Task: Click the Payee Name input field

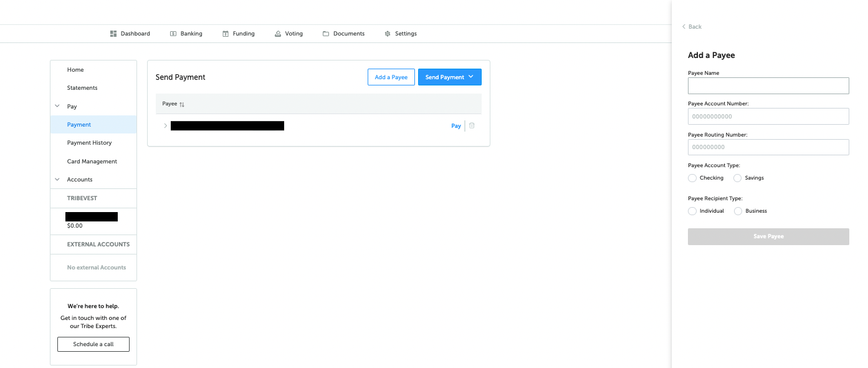Action: pyautogui.click(x=768, y=85)
